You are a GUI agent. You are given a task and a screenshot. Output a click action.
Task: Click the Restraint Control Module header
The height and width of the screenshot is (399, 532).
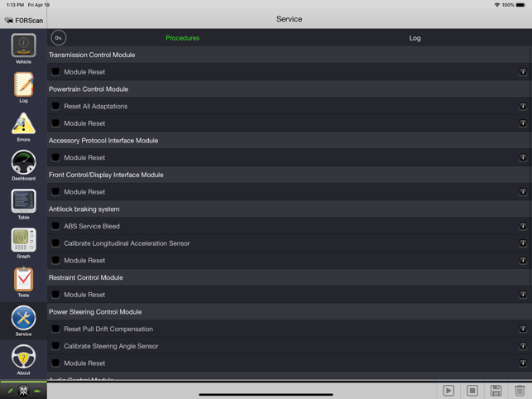click(x=289, y=277)
